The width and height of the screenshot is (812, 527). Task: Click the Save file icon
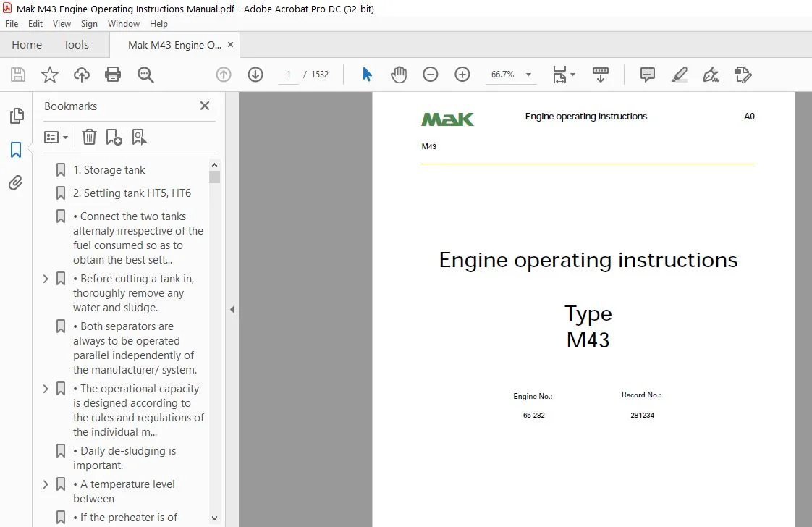18,75
